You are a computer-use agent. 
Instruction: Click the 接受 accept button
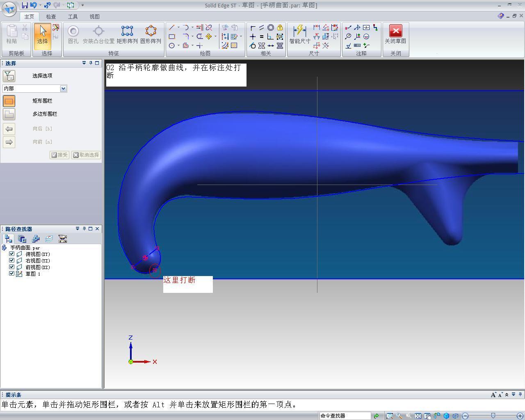coord(59,155)
